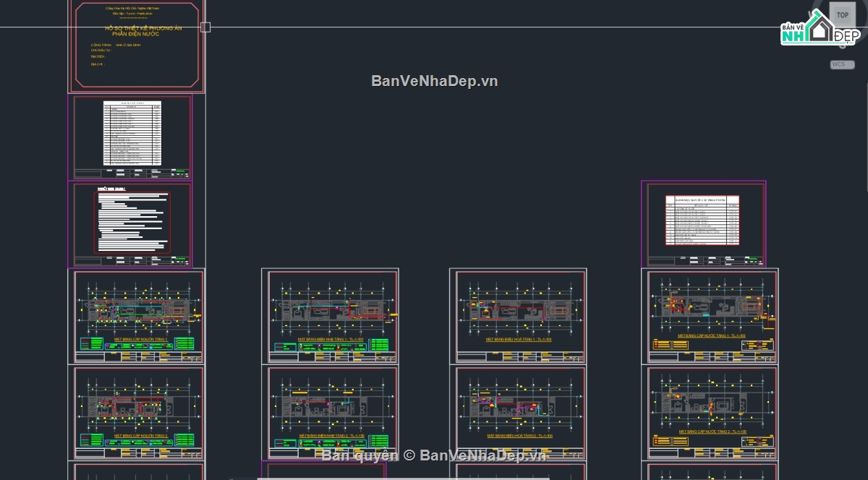Select the MẶT BẰNG ĐIỆN NHẸ TẦNG 1 drawing
Image resolution: width=868 pixels, height=480 pixels.
[x=330, y=316]
